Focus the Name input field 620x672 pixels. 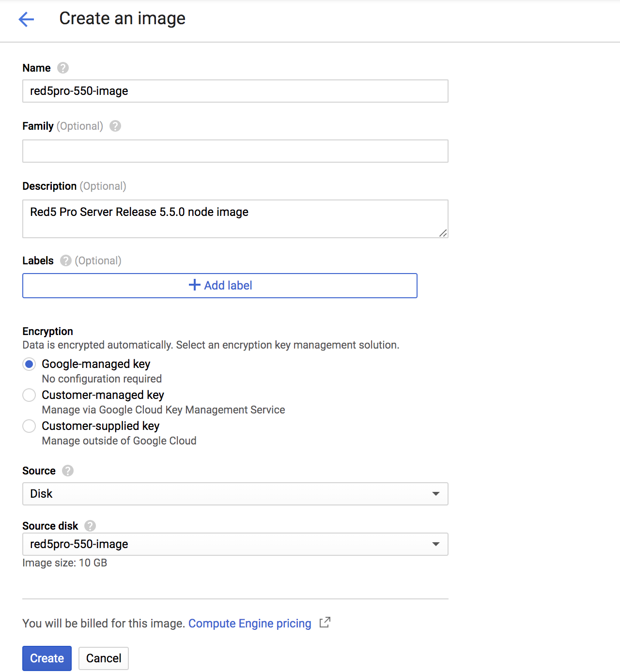tap(235, 91)
